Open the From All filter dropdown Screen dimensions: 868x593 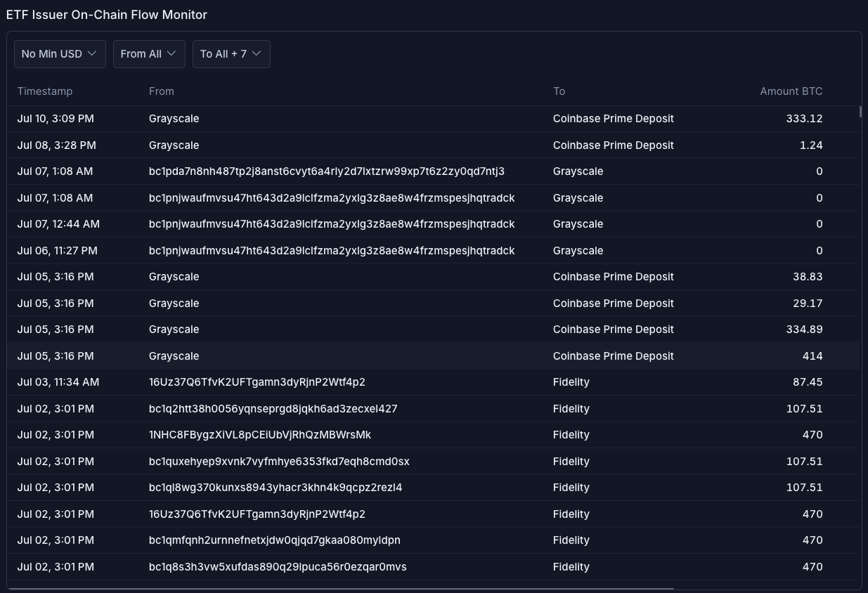coord(149,54)
